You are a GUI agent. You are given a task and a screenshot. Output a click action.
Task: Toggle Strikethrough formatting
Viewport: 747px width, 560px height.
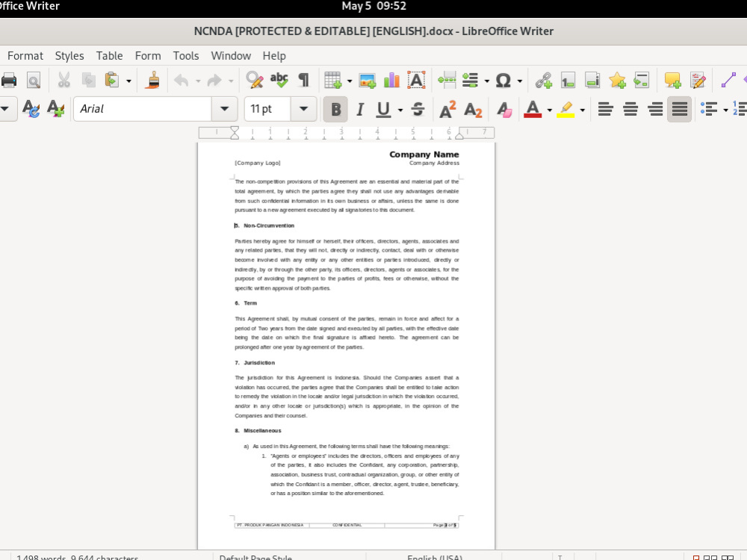[418, 110]
